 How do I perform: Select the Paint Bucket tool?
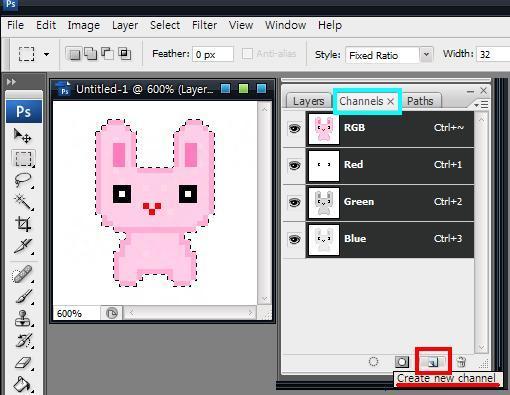click(22, 384)
